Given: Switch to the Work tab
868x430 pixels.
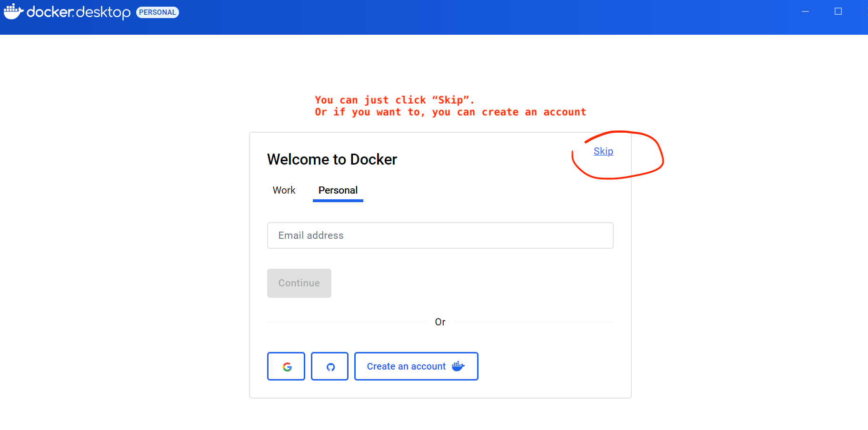Looking at the screenshot, I should (x=284, y=190).
